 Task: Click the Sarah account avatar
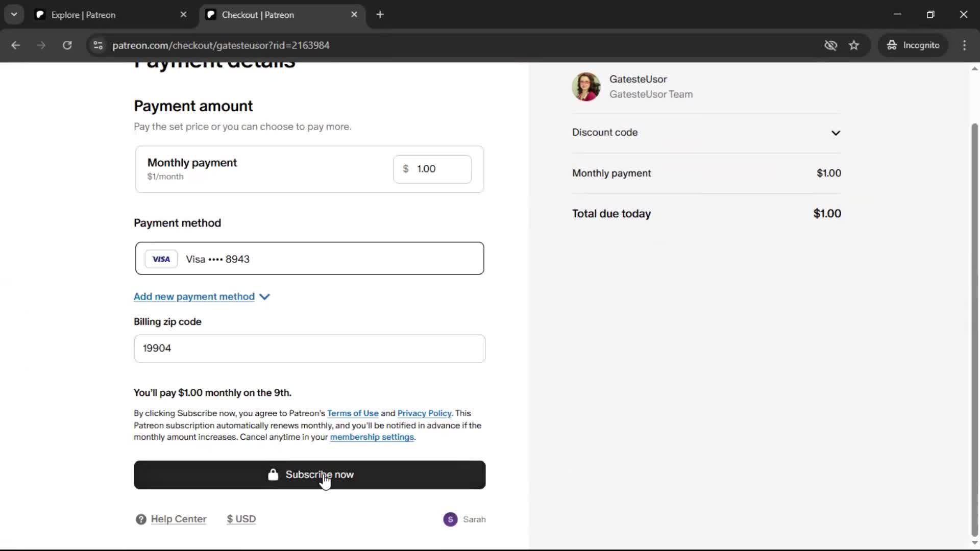pyautogui.click(x=450, y=519)
